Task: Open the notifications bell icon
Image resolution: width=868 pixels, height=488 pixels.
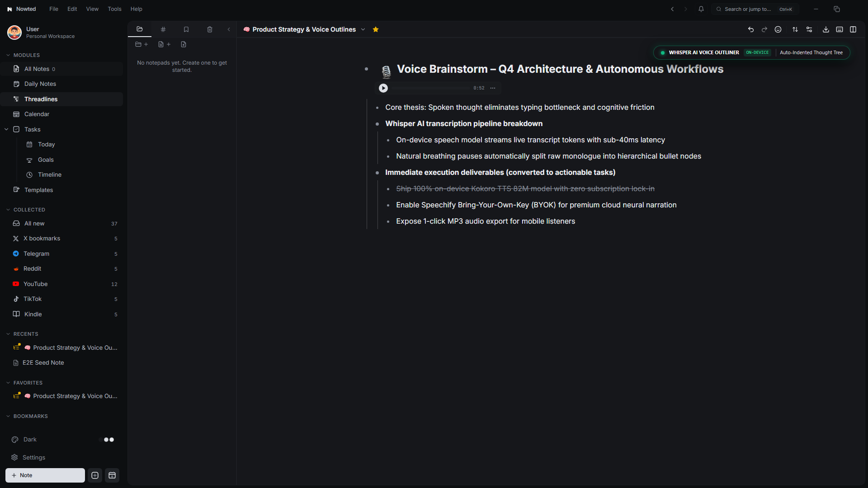Action: [x=701, y=9]
